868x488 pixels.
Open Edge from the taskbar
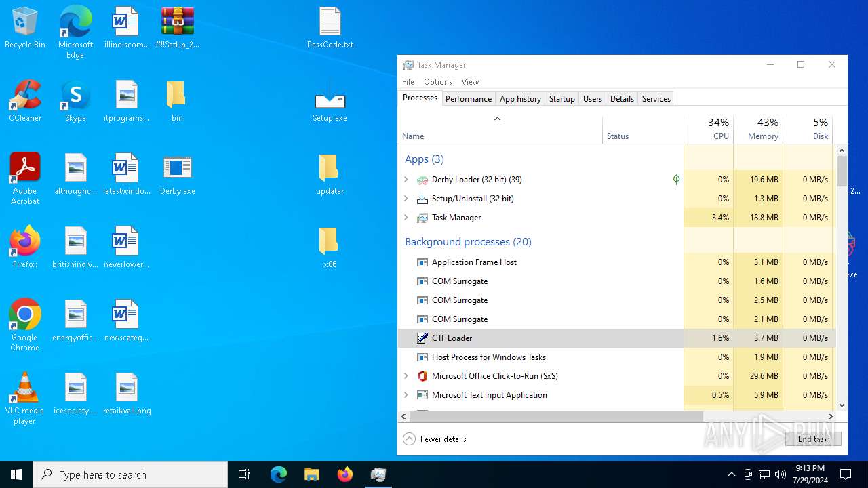coord(279,474)
